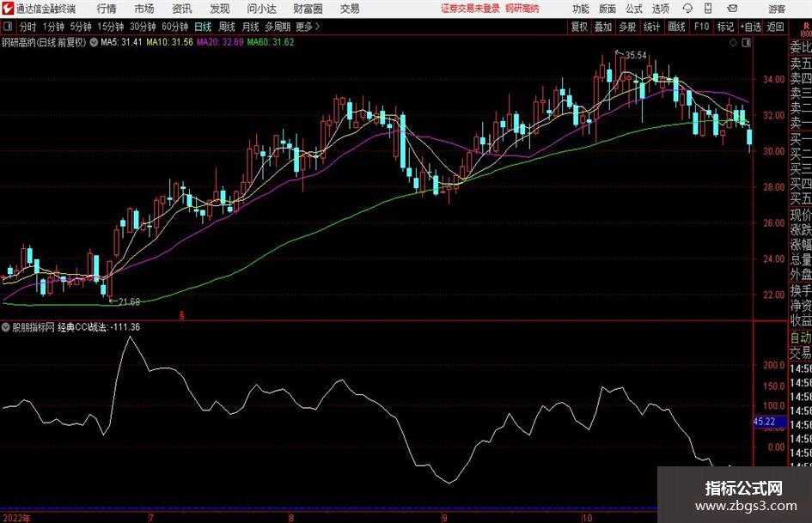
Task: Click the small square icon left of 分时
Action: tap(8, 27)
